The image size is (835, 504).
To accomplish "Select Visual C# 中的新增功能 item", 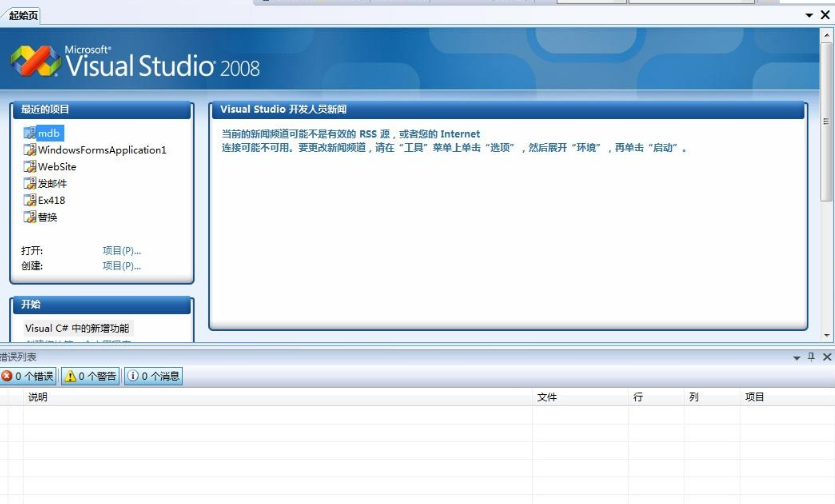I will [x=77, y=328].
